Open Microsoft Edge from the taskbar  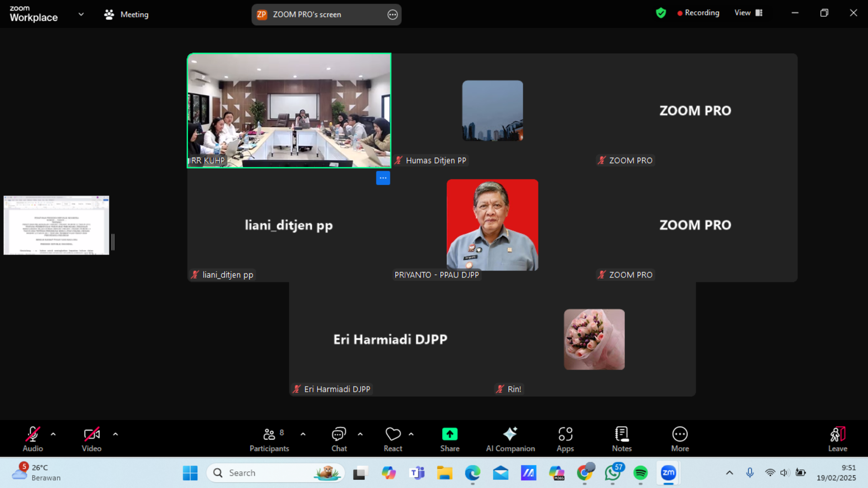[x=473, y=473]
